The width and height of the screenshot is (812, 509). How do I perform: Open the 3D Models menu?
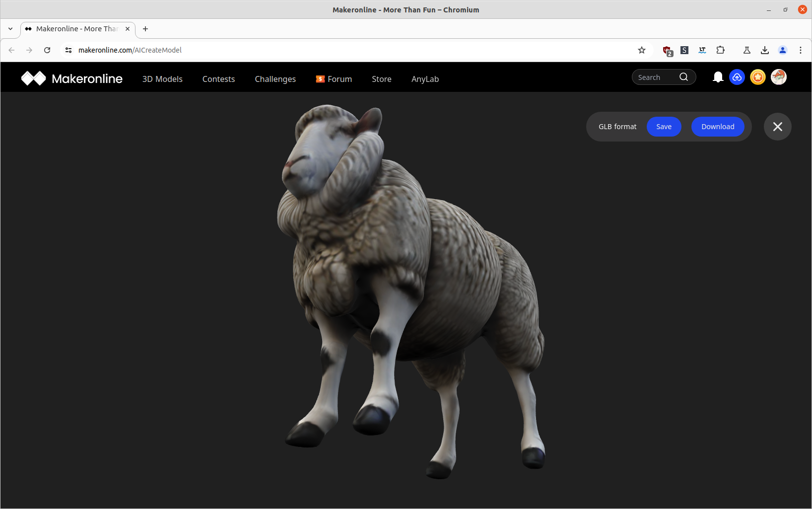click(162, 79)
